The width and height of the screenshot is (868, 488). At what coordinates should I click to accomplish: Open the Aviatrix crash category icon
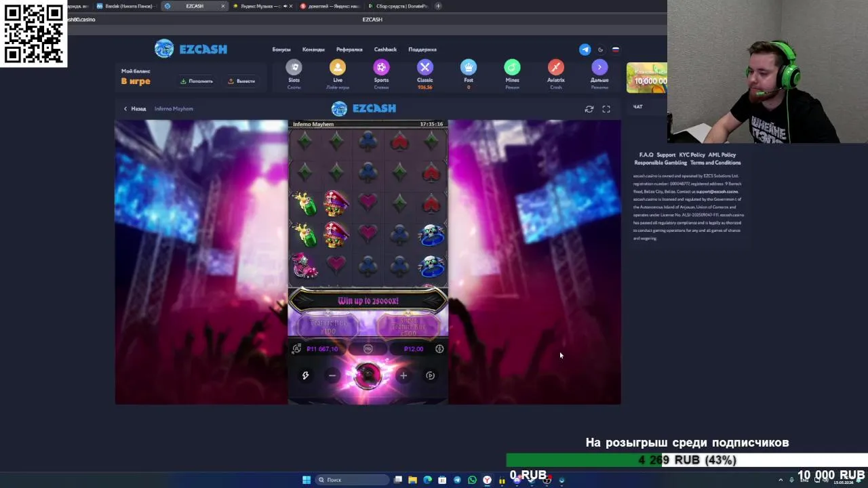click(x=556, y=67)
